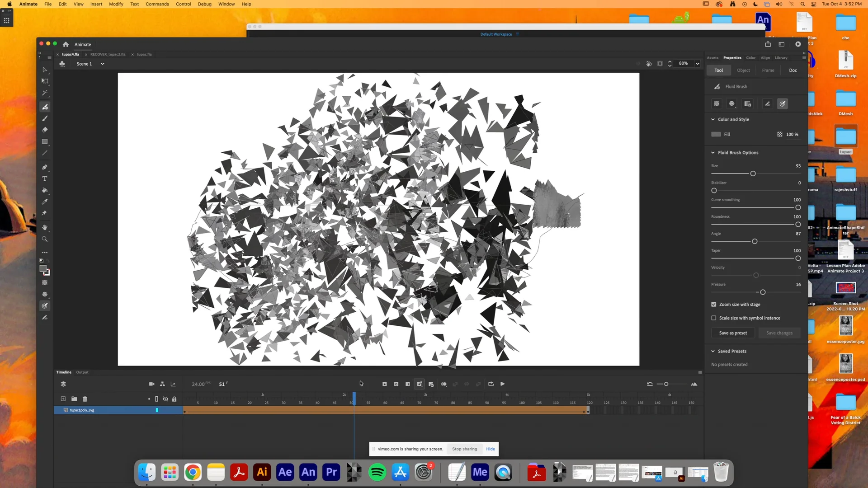This screenshot has width=868, height=488.
Task: Select the Paint Bucket tool
Action: [x=45, y=190]
